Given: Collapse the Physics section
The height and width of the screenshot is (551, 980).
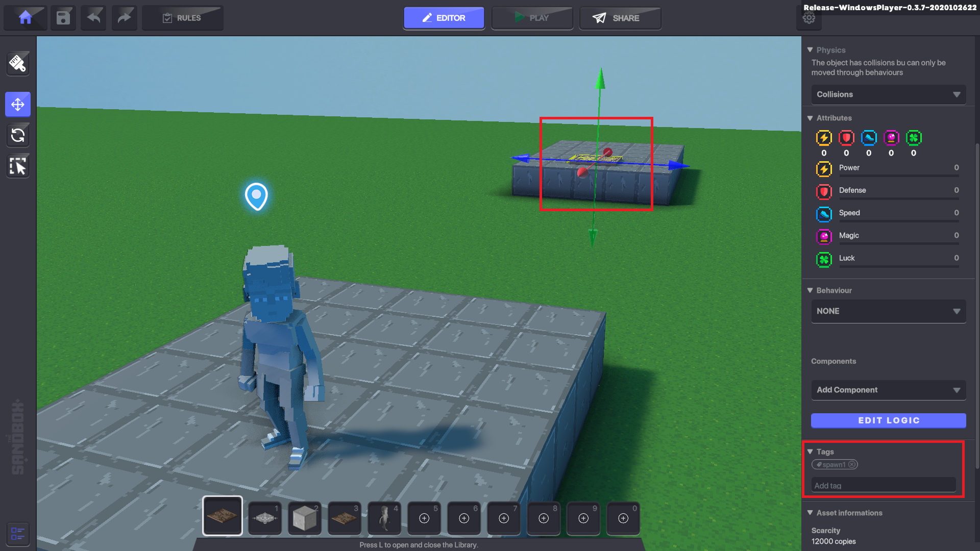Looking at the screenshot, I should [810, 50].
